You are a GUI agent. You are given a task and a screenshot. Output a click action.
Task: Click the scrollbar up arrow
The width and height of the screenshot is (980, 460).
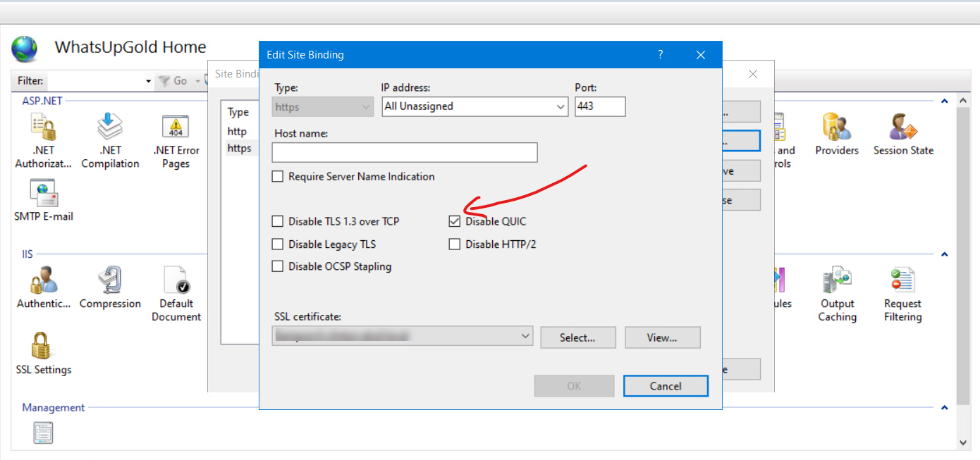[964, 101]
